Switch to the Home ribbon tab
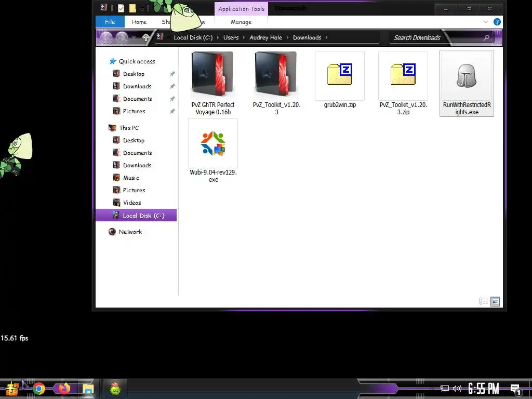 pos(139,22)
